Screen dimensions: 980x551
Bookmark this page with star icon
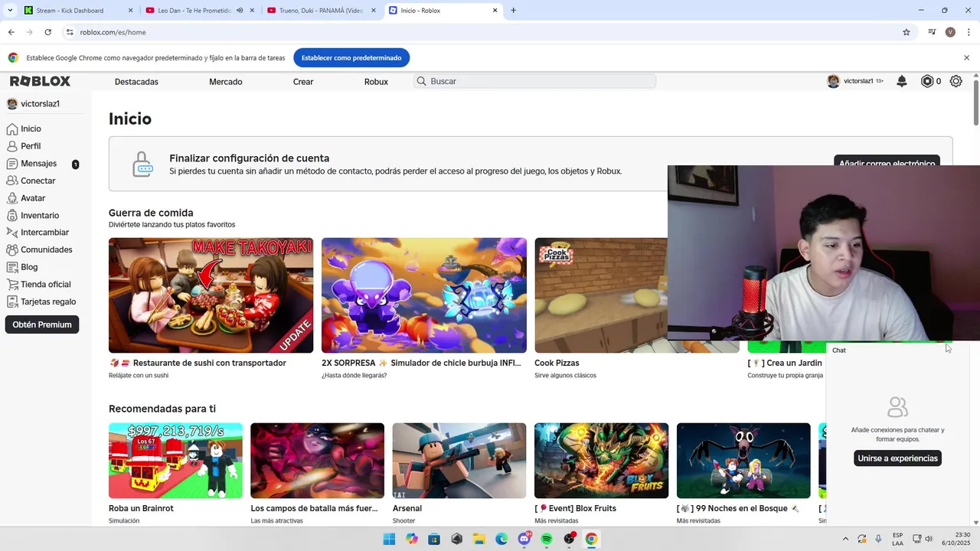click(906, 32)
